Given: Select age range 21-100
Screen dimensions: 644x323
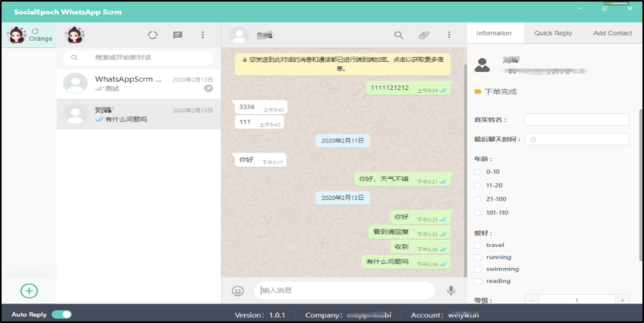Looking at the screenshot, I should 477,199.
